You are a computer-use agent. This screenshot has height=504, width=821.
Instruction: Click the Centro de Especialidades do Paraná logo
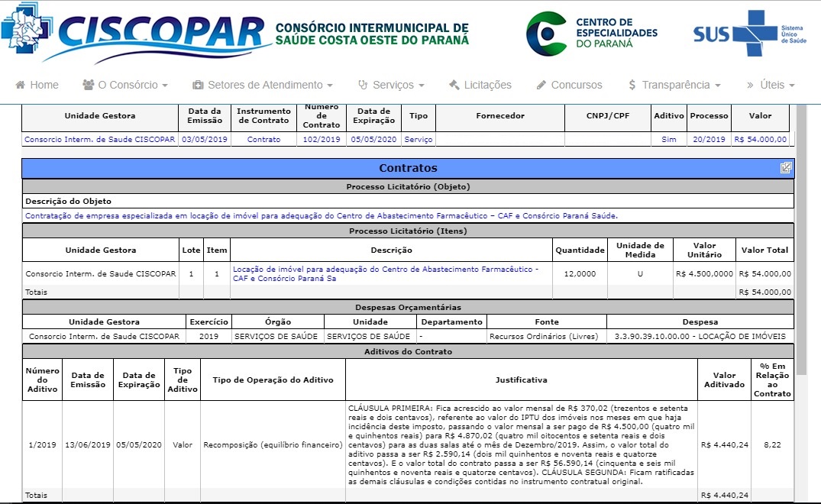pyautogui.click(x=592, y=34)
